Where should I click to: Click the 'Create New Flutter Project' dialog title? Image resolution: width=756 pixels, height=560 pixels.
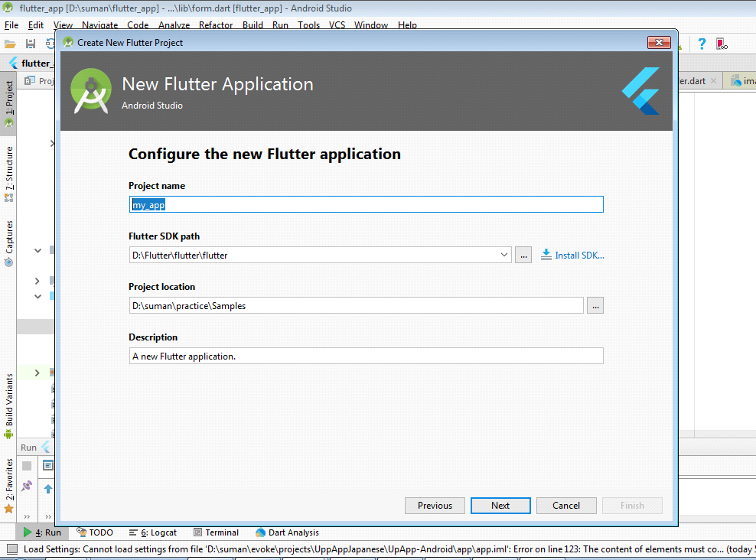click(130, 42)
